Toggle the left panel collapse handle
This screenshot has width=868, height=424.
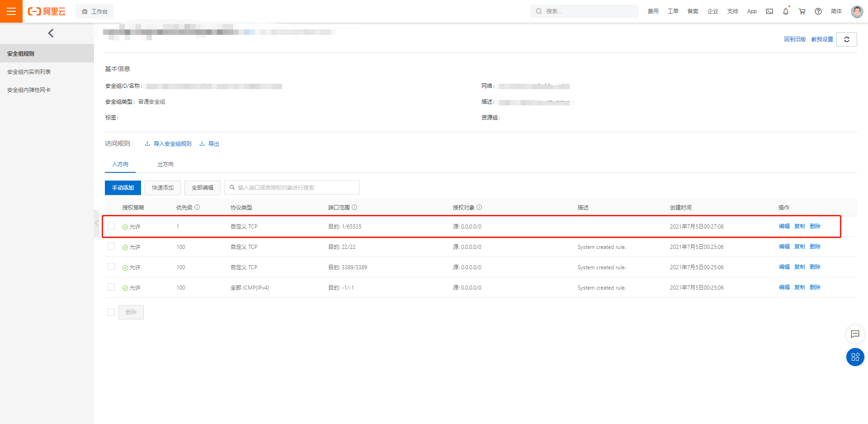[x=97, y=223]
